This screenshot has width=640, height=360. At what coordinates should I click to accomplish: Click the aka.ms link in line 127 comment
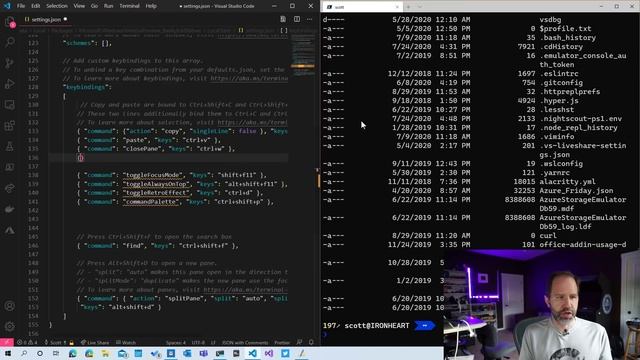coord(249,78)
